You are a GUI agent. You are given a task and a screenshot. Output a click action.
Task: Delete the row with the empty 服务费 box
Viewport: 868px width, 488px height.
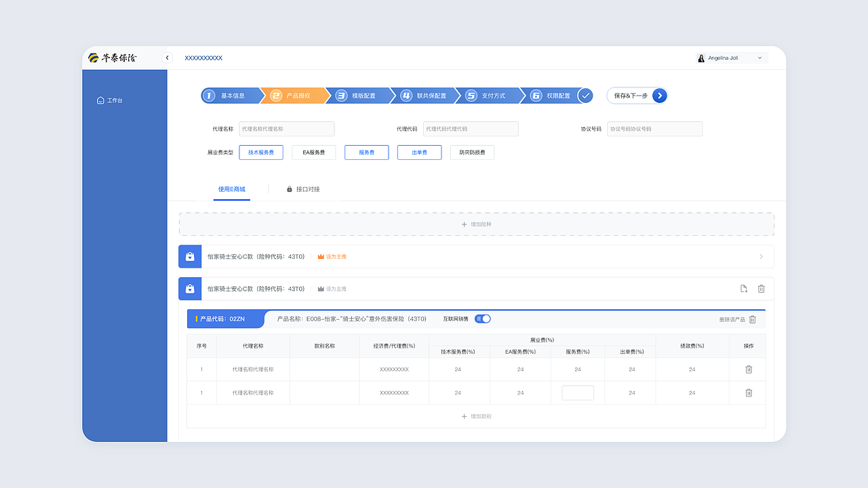pyautogui.click(x=749, y=392)
